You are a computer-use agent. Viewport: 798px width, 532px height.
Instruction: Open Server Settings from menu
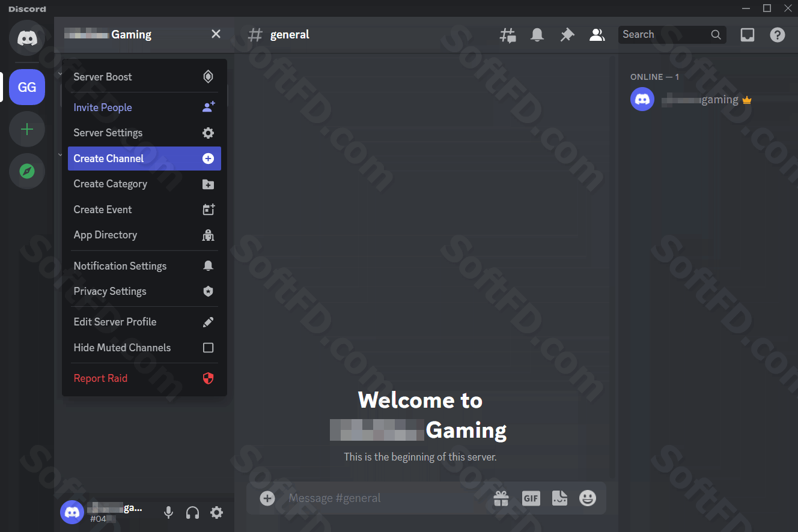[x=144, y=133]
